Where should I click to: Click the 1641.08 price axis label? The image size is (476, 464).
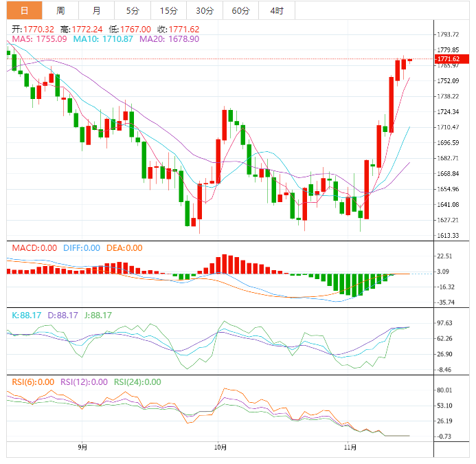(448, 204)
